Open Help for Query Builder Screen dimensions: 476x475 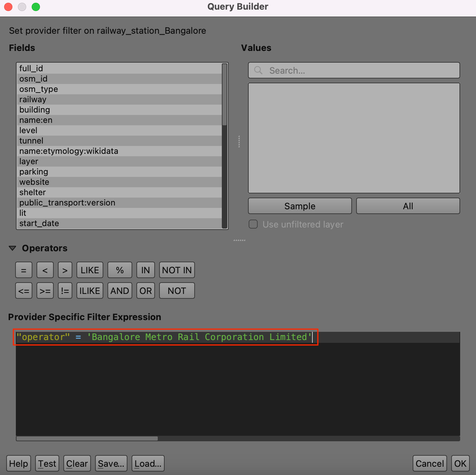19,463
